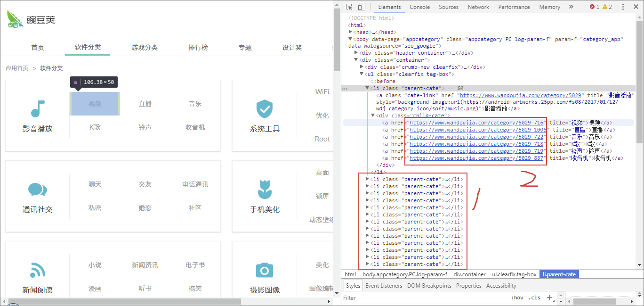Activate the inspect element picker icon
This screenshot has height=306, width=644.
click(x=349, y=7)
